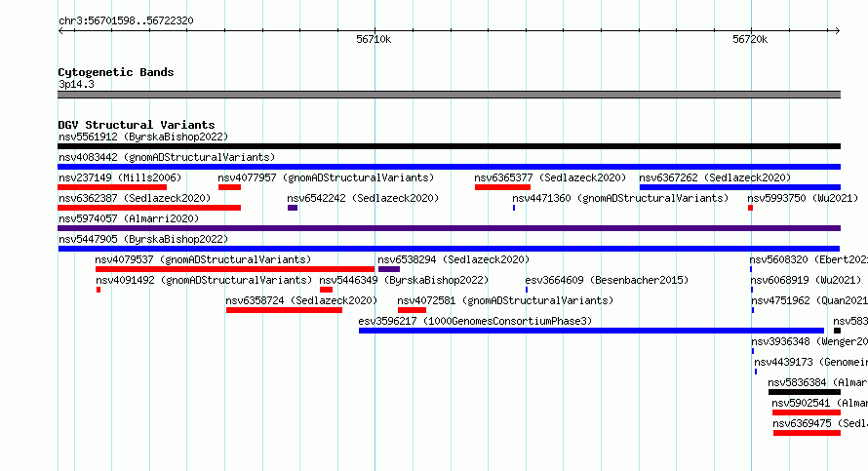Screen dimensions: 868x471
Task: Click the 56720k ruler tick label
Action: coord(750,39)
